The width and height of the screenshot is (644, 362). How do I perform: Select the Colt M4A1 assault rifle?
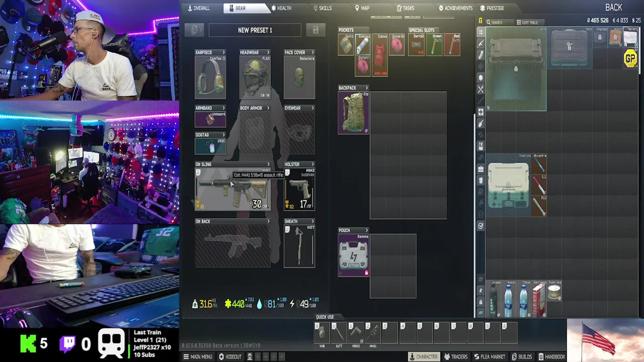(232, 189)
